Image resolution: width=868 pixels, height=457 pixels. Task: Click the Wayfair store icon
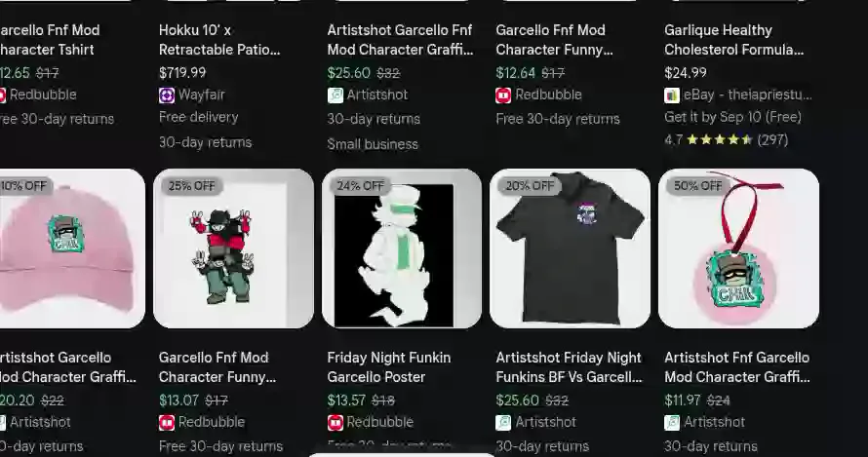point(167,95)
